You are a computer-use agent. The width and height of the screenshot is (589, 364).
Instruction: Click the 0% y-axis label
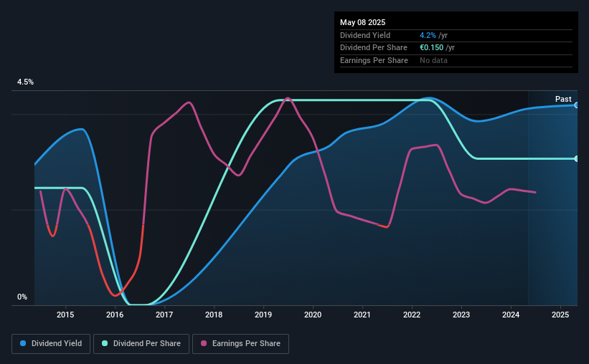(x=22, y=297)
